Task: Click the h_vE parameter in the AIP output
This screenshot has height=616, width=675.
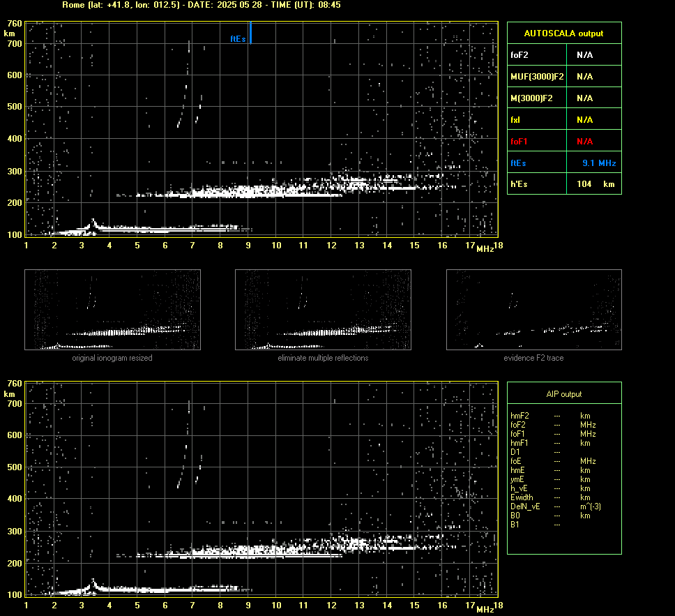Action: (x=519, y=488)
